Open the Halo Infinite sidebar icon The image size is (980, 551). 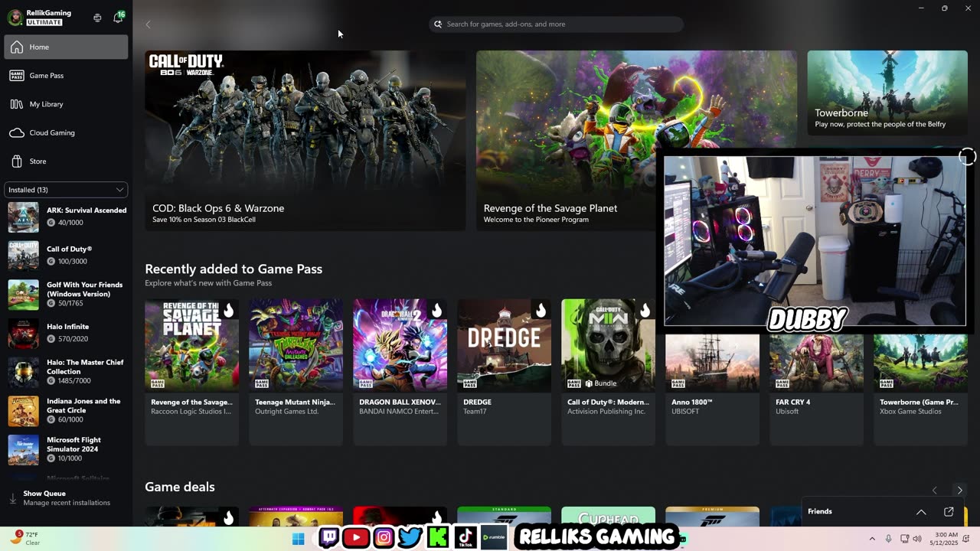pos(23,333)
